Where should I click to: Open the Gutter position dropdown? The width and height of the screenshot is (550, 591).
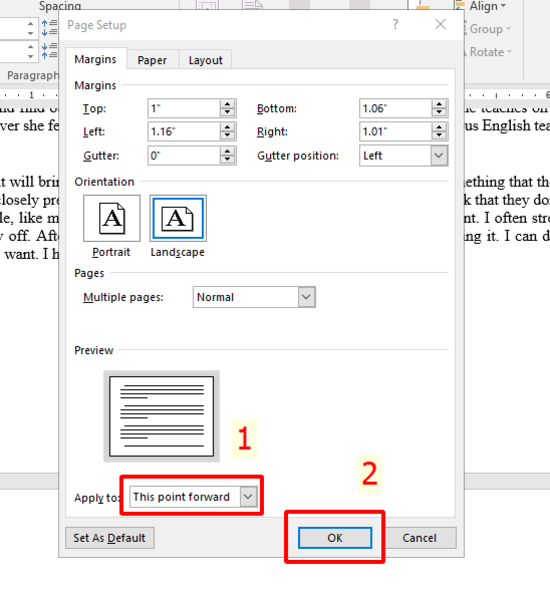[x=404, y=155]
